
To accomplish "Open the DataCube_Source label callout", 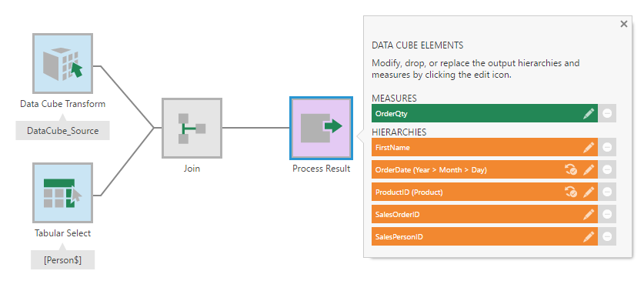I will (x=63, y=131).
